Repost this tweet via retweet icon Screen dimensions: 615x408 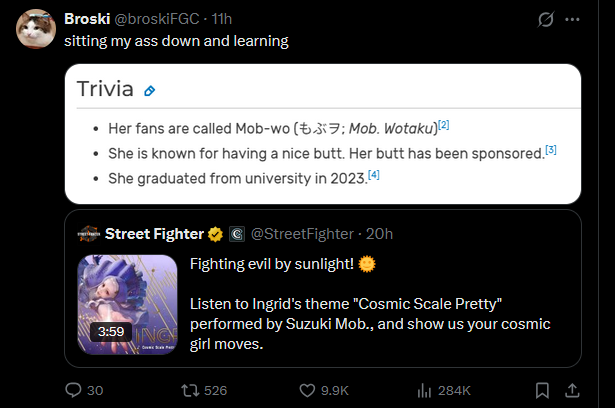tap(188, 389)
